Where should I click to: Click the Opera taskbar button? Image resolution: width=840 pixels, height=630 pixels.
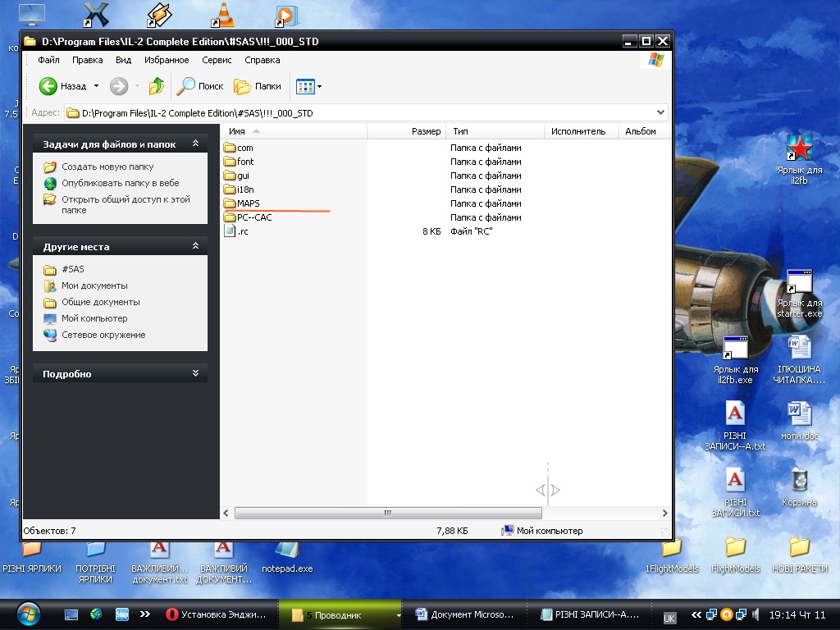[x=216, y=614]
